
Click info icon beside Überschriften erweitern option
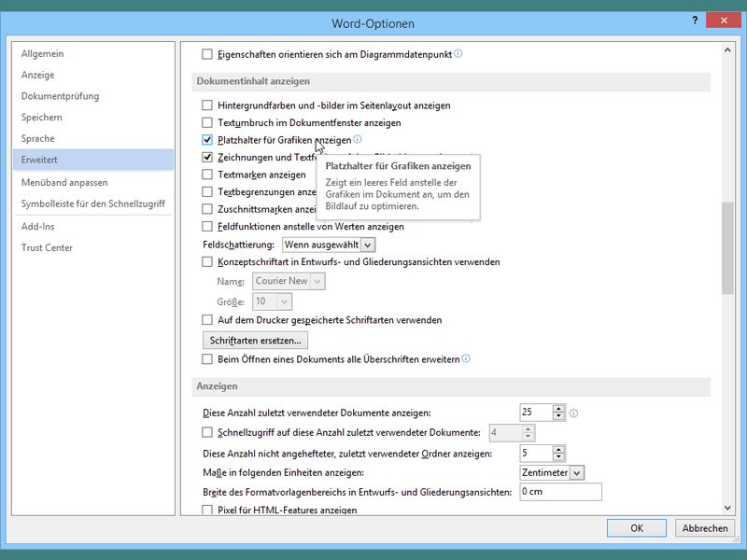[x=466, y=358]
